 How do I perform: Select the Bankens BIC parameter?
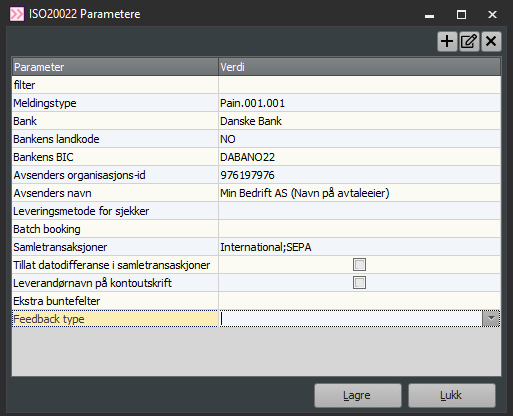(x=115, y=157)
